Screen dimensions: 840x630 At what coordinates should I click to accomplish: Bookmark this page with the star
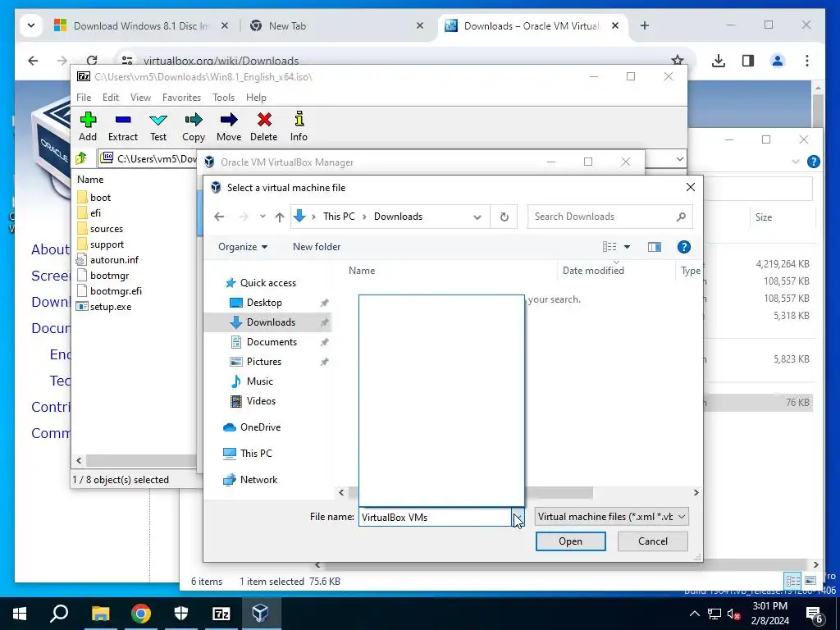[677, 61]
